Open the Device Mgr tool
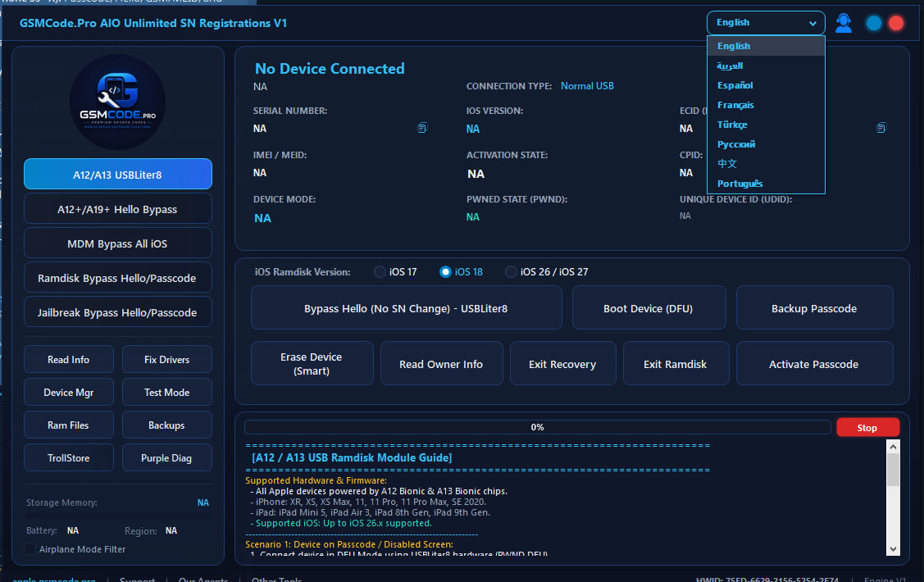The image size is (924, 582). (x=68, y=393)
